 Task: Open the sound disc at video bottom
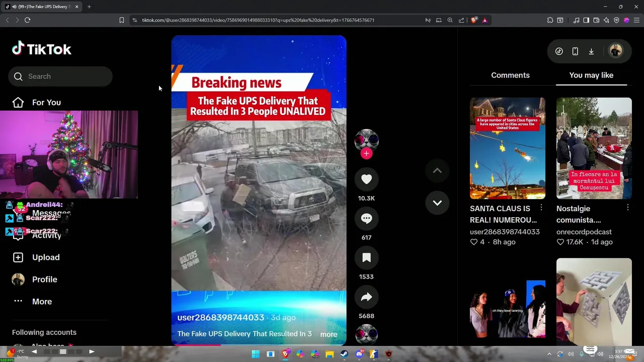point(366,335)
